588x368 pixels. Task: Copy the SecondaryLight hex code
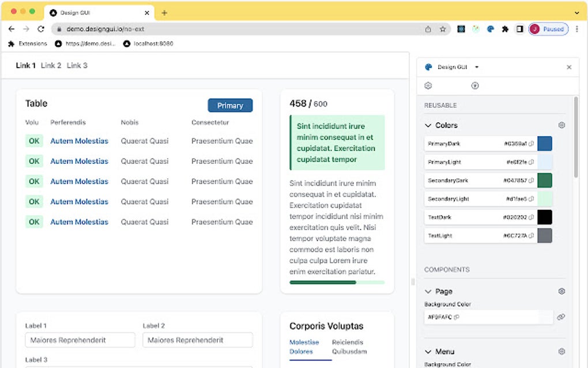point(531,199)
